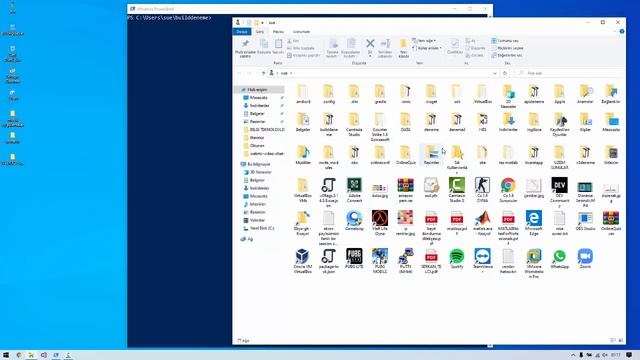Screen dimensions: 640x360
Task: Expand the address bar history dropdown
Action: pos(495,73)
